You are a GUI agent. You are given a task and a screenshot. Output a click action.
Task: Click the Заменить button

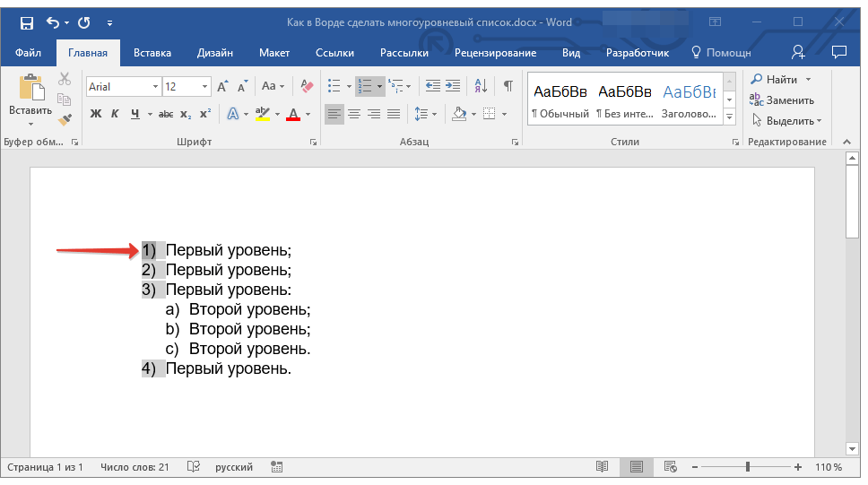click(x=782, y=100)
